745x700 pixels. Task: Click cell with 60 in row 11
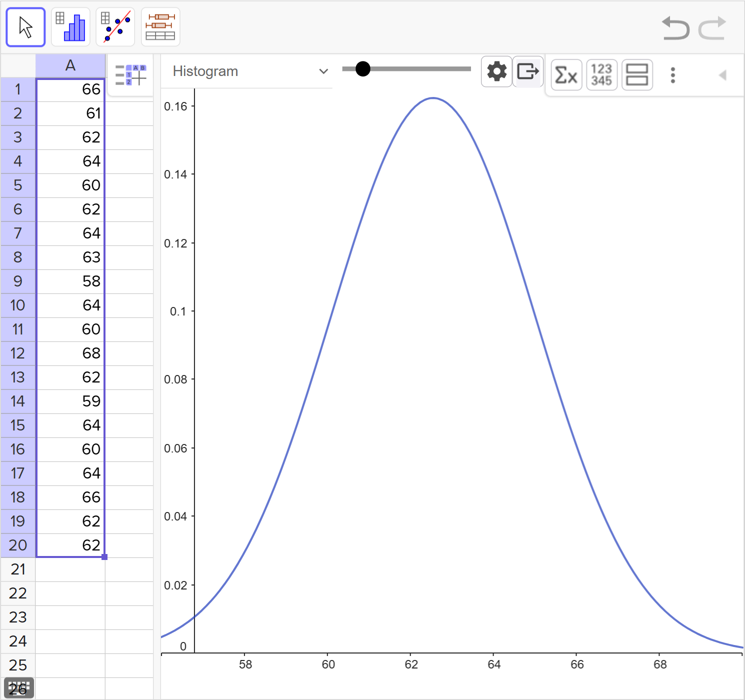(70, 329)
